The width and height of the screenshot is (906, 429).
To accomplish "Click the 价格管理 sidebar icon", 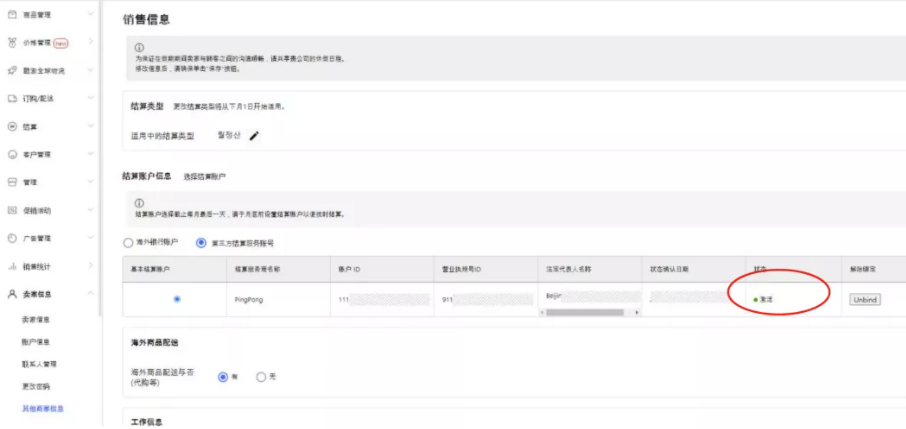I will pyautogui.click(x=12, y=43).
